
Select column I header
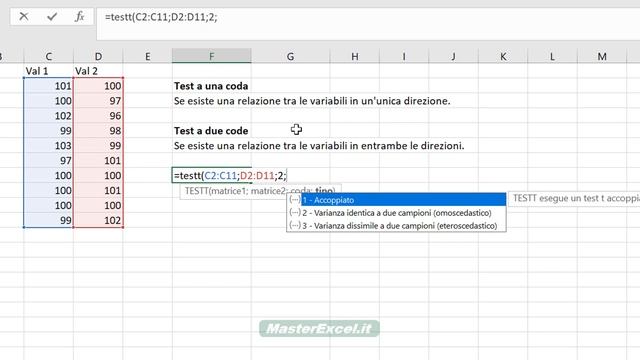404,56
